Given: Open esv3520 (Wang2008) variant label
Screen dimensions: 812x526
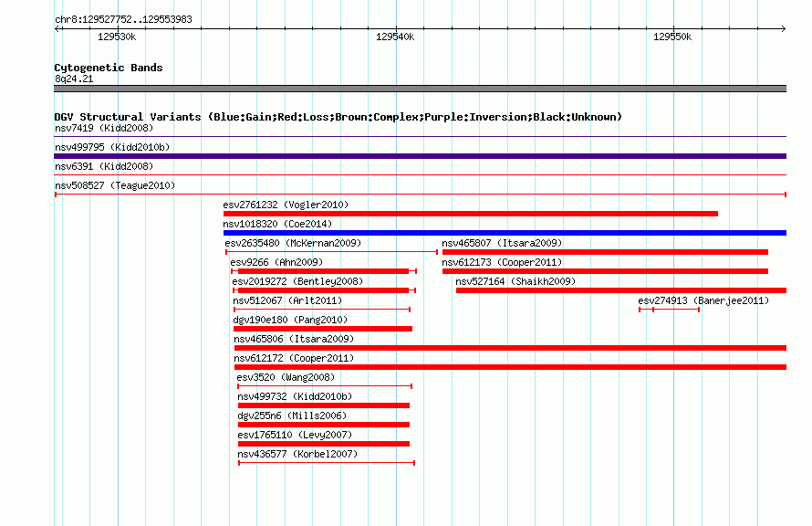Looking at the screenshot, I should [x=286, y=377].
